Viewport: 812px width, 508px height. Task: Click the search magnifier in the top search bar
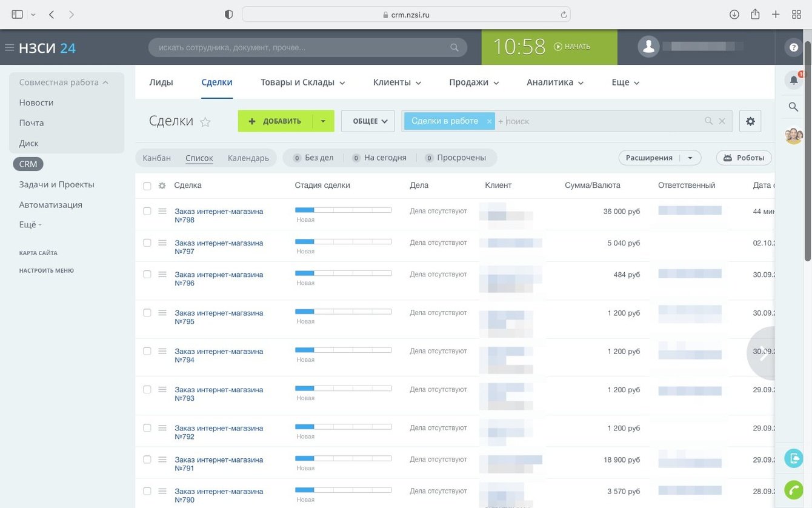454,47
